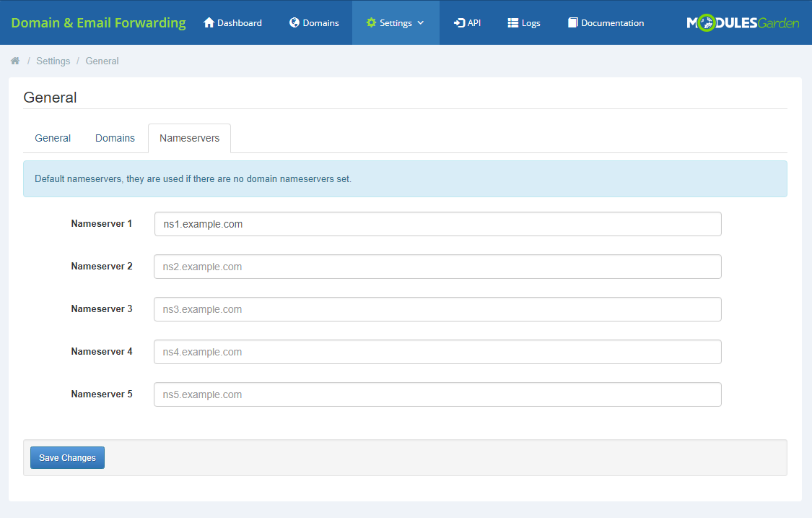Viewport: 812px width, 518px height.
Task: Click the 'Default nameservers' info message
Action: click(405, 179)
